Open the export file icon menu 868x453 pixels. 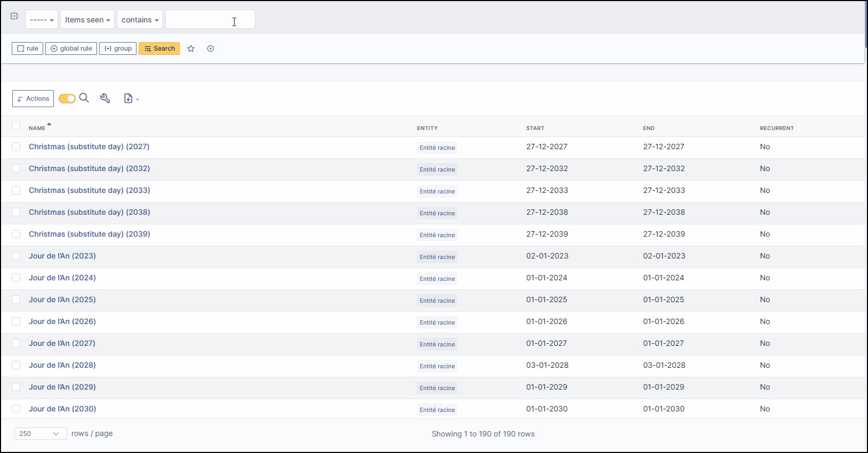point(131,99)
